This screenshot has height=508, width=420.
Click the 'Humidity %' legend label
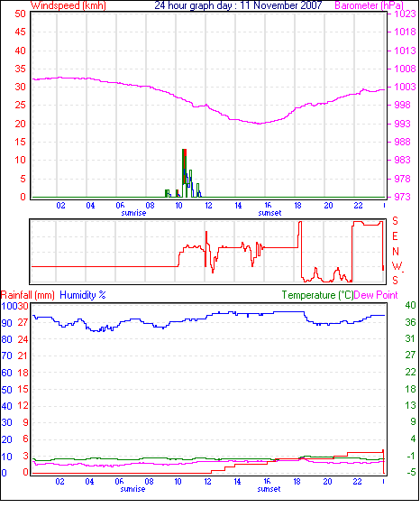83,295
